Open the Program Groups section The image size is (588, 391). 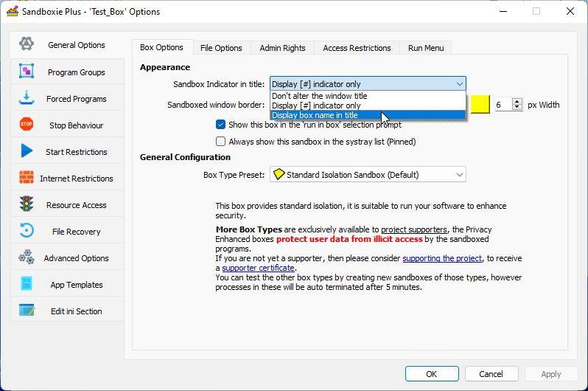point(77,72)
